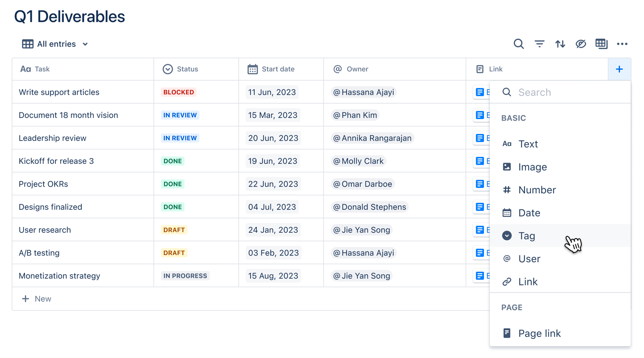644x358 pixels.
Task: Click New to add an entry
Action: click(x=36, y=299)
